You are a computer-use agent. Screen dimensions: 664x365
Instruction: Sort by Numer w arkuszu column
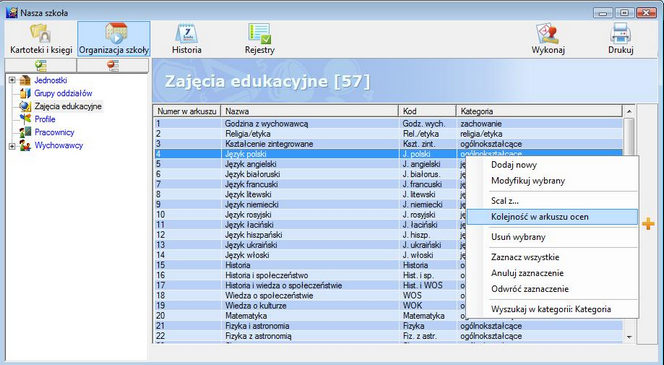187,111
